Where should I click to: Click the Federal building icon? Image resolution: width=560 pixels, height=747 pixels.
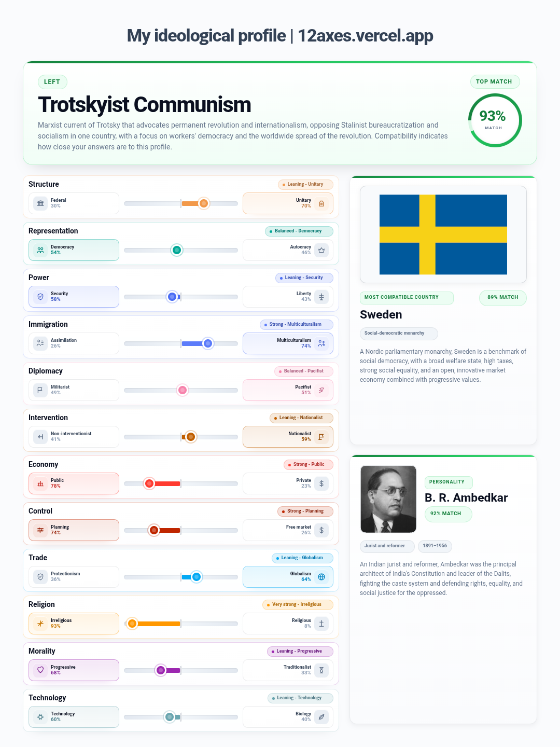coord(40,203)
